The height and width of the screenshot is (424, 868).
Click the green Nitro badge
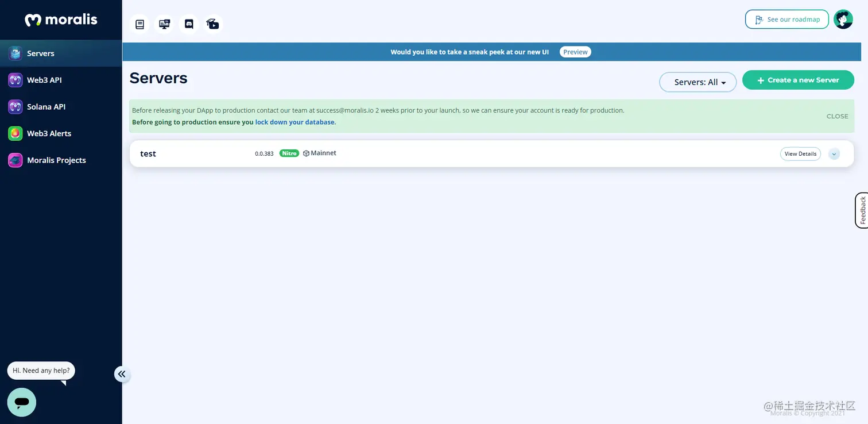(289, 153)
